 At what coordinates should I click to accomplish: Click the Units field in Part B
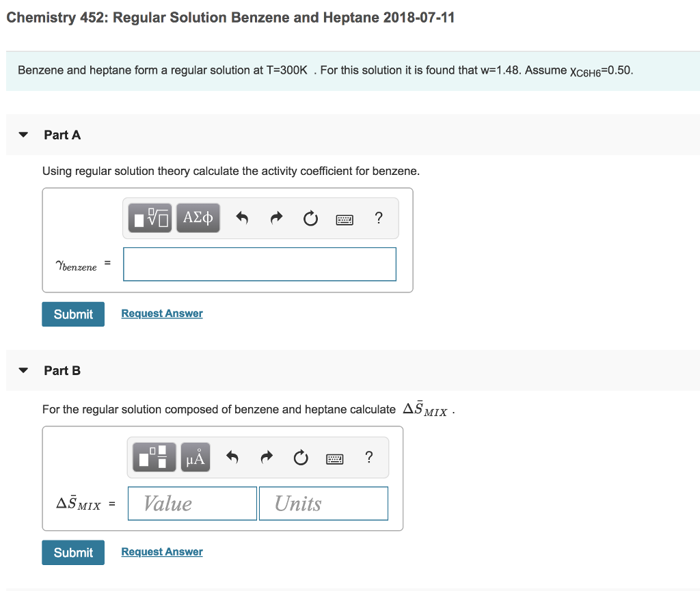click(x=323, y=503)
